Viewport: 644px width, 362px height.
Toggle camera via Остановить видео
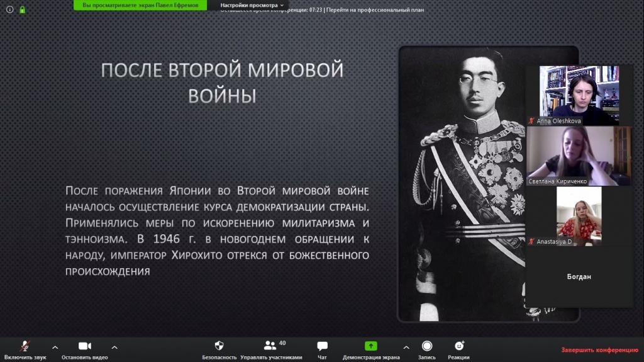[84, 346]
